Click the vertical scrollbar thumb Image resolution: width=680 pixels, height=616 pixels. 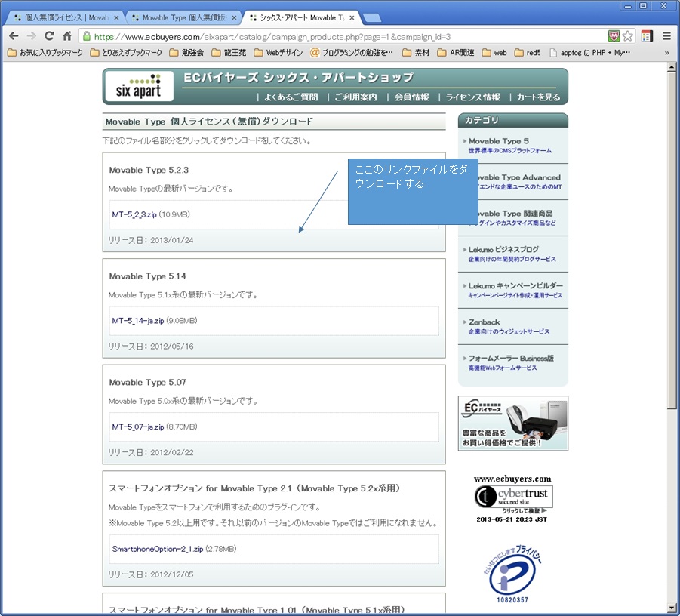[672, 240]
